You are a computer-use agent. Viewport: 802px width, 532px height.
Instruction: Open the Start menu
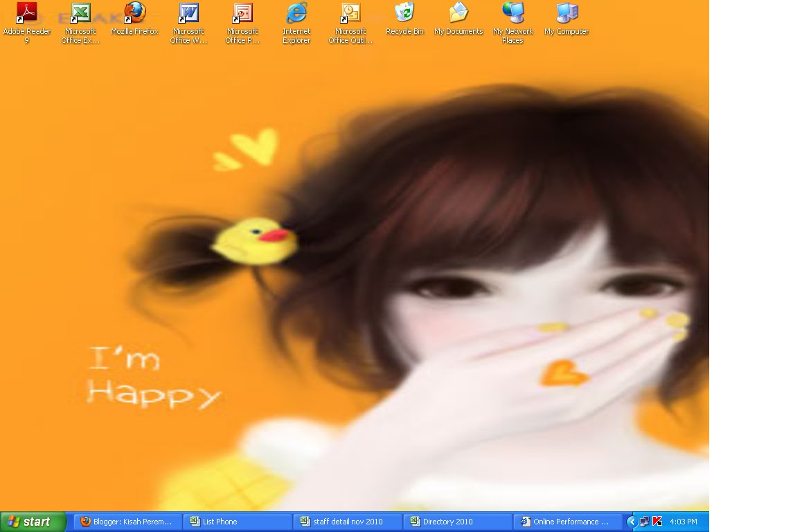[x=33, y=522]
